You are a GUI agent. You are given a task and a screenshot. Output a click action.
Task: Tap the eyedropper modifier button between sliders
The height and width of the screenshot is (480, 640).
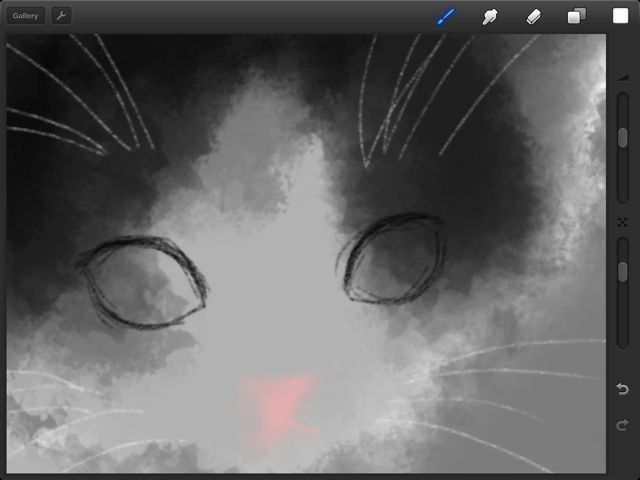pyautogui.click(x=622, y=222)
